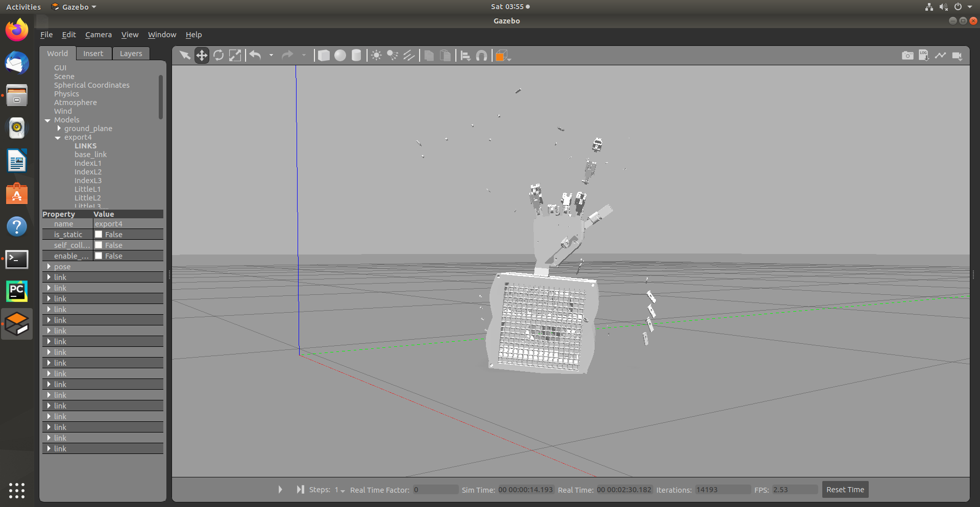The image size is (980, 507).
Task: Switch to the Insert tab
Action: [x=93, y=54]
